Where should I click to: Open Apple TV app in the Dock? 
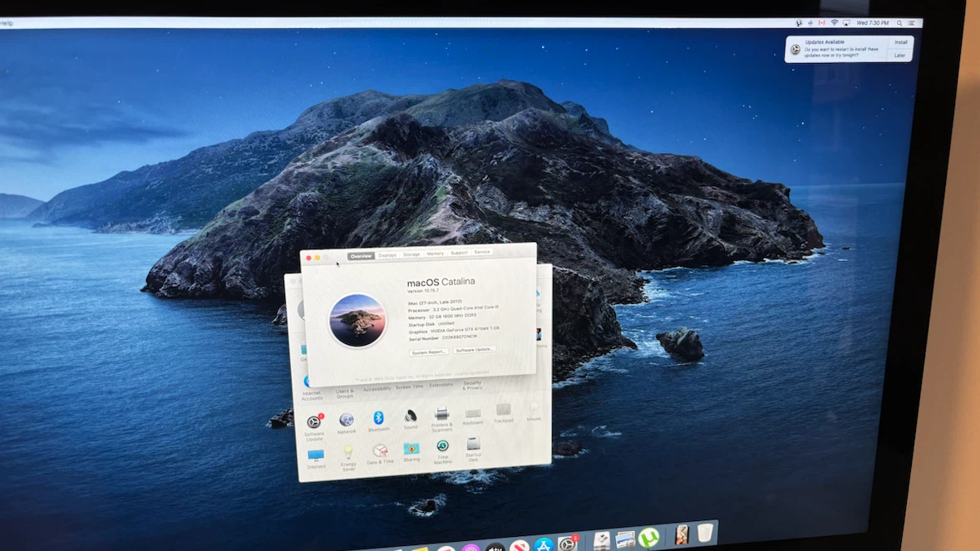click(x=495, y=548)
